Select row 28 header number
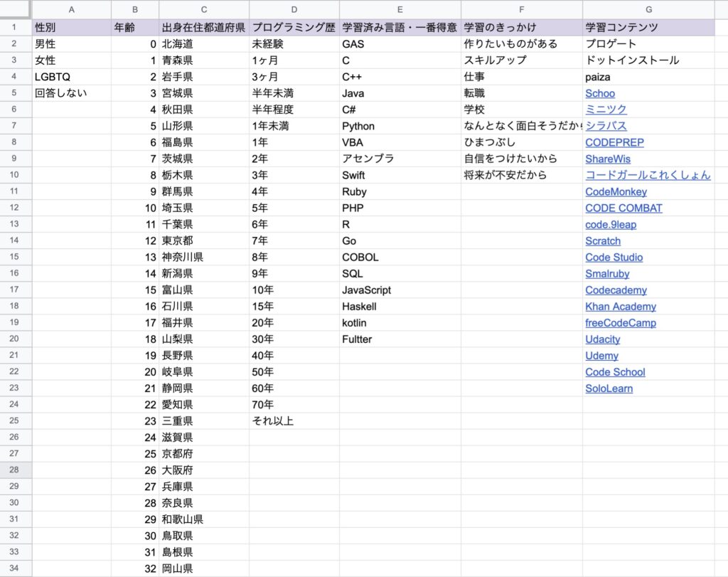The height and width of the screenshot is (577, 728). (x=14, y=470)
